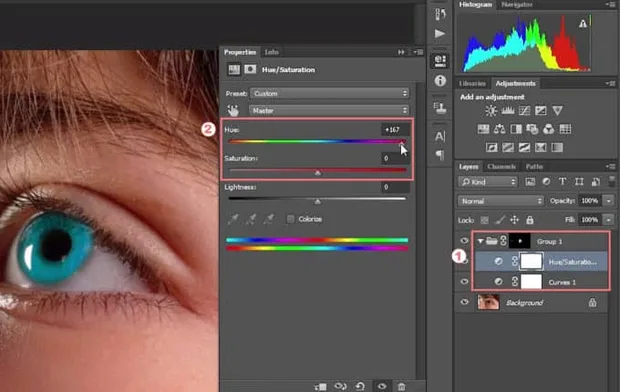620x392 pixels.
Task: Toggle adjustment layer visibility in Properties
Action: [382, 386]
